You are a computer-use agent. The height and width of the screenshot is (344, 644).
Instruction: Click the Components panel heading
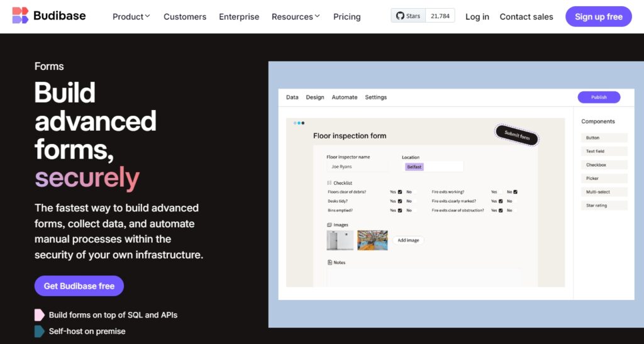[x=597, y=121]
